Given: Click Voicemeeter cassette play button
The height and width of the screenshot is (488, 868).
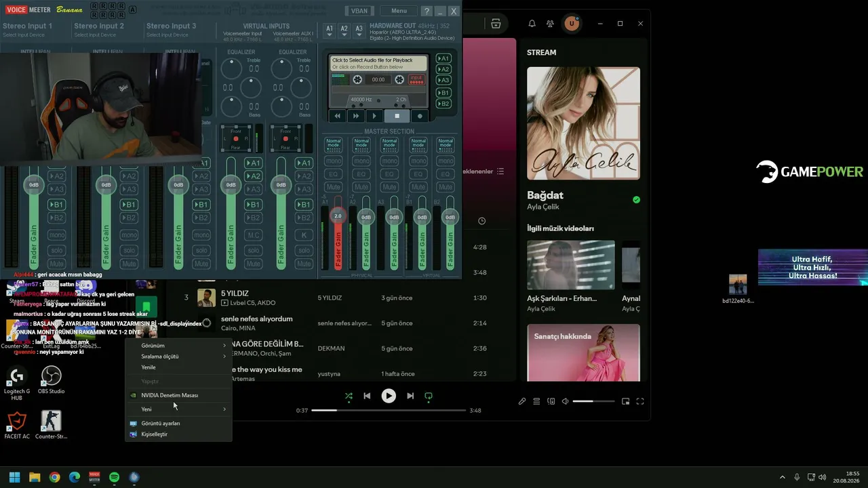Looking at the screenshot, I should tap(374, 116).
